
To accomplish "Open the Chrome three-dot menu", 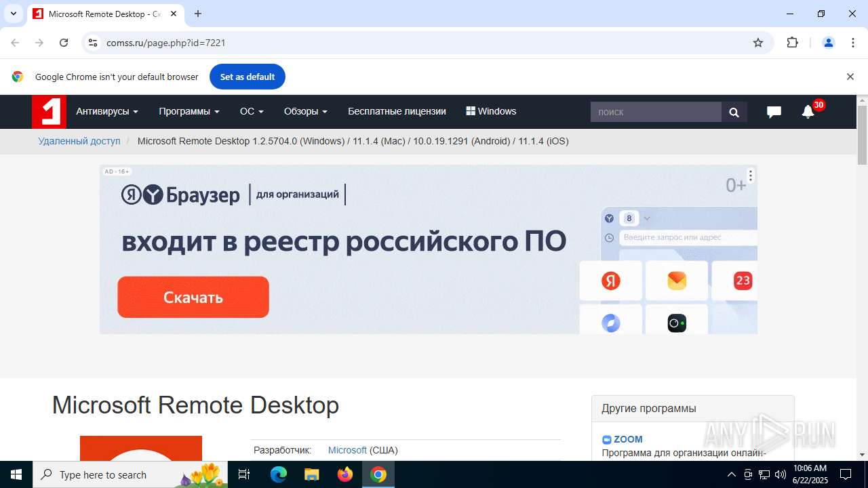I will coord(853,43).
